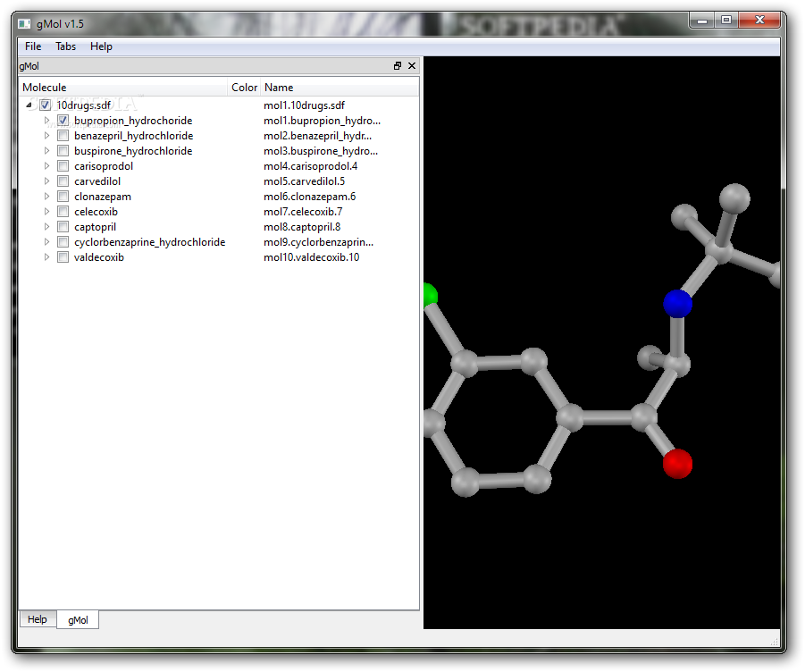Viewport: 805px width, 672px height.
Task: Click the gMol app icon in title bar
Action: 24,24
